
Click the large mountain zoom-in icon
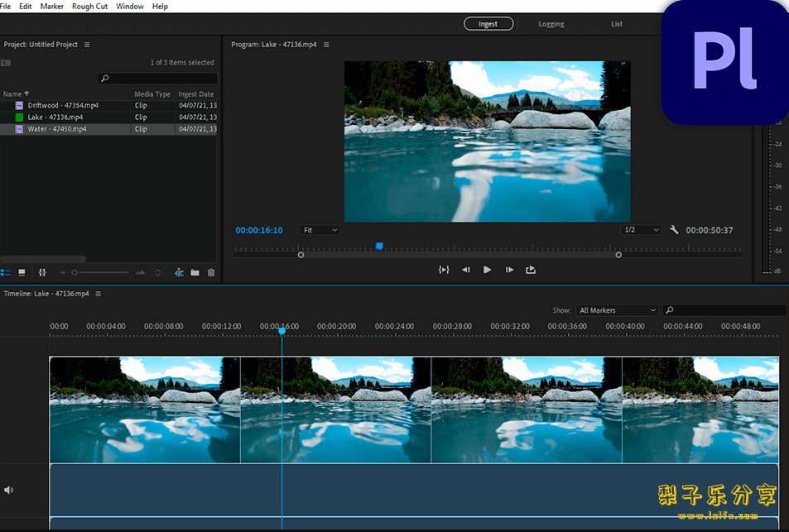[141, 272]
